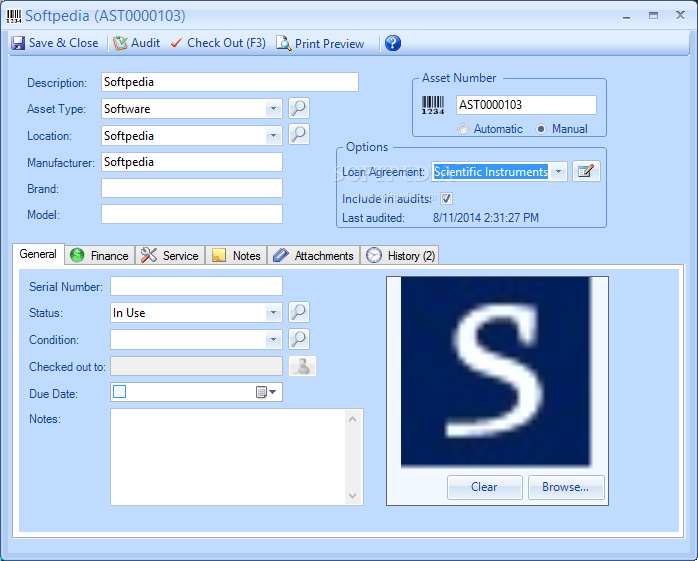
Task: Click magnifier beside Location field
Action: pyautogui.click(x=299, y=134)
